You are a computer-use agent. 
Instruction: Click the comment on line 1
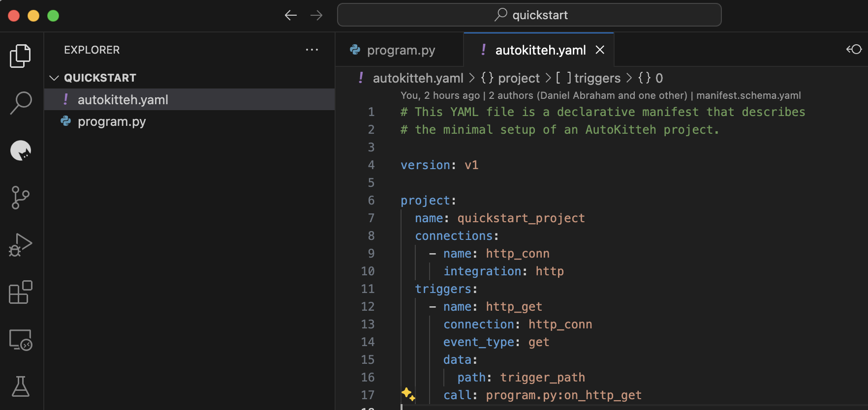pos(603,112)
